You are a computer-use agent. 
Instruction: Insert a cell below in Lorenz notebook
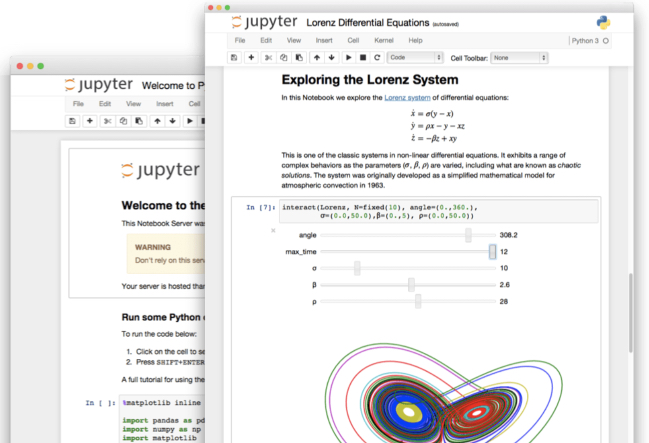pos(251,58)
